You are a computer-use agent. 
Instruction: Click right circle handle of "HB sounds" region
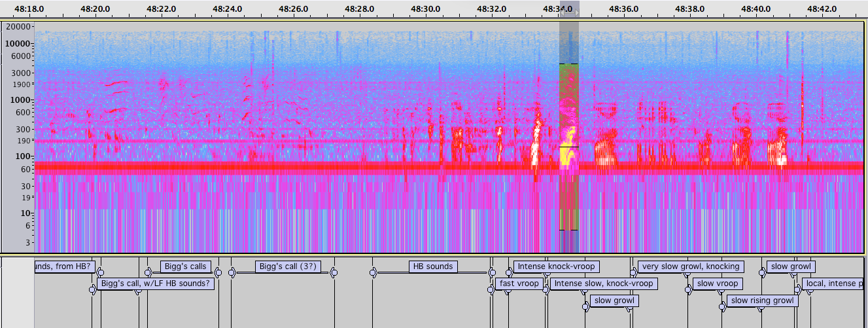[492, 272]
